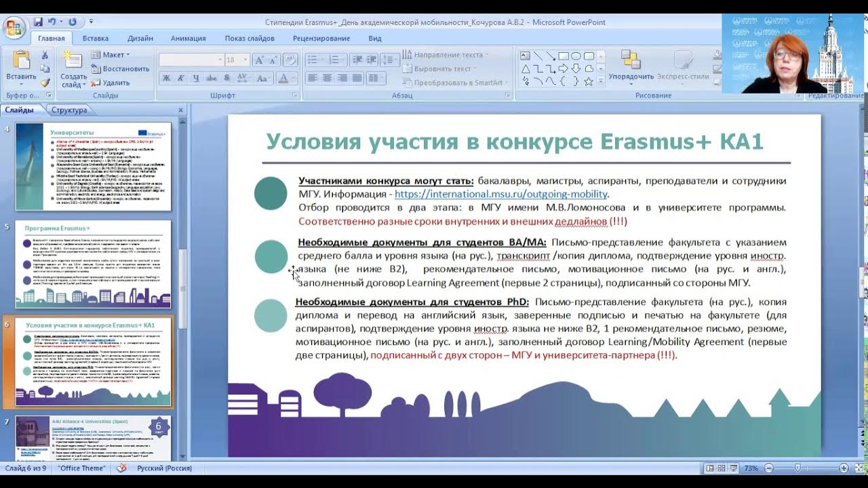The image size is (868, 488).
Task: Increase font size with large A
Action: 260,60
